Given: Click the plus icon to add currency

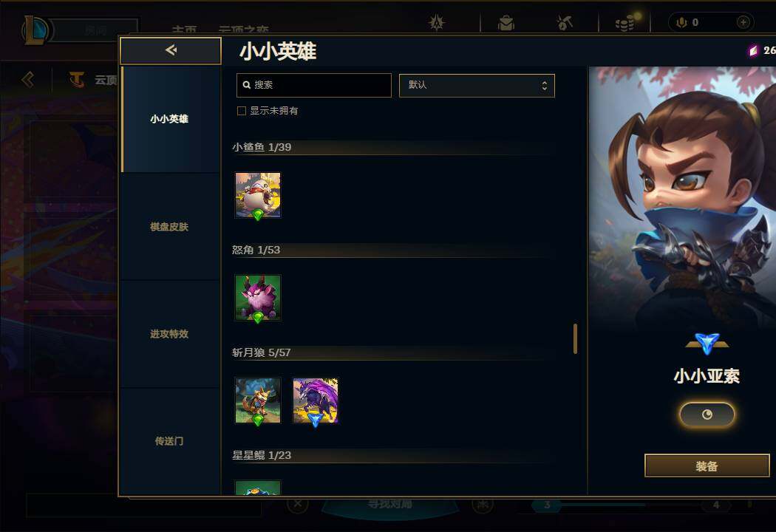Looking at the screenshot, I should [743, 22].
